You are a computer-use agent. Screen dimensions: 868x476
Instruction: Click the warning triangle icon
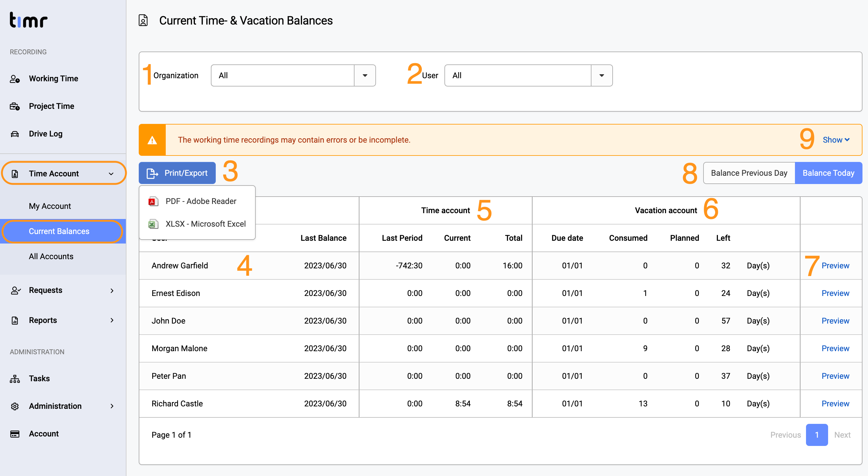coord(152,140)
